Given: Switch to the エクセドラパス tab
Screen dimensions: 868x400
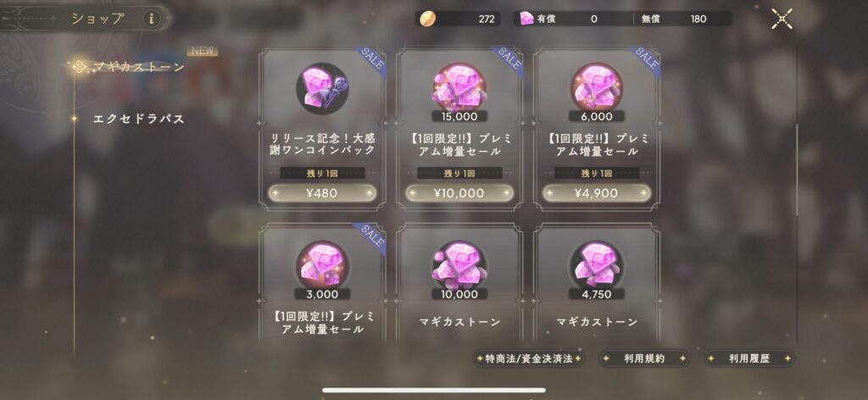Looking at the screenshot, I should (138, 119).
